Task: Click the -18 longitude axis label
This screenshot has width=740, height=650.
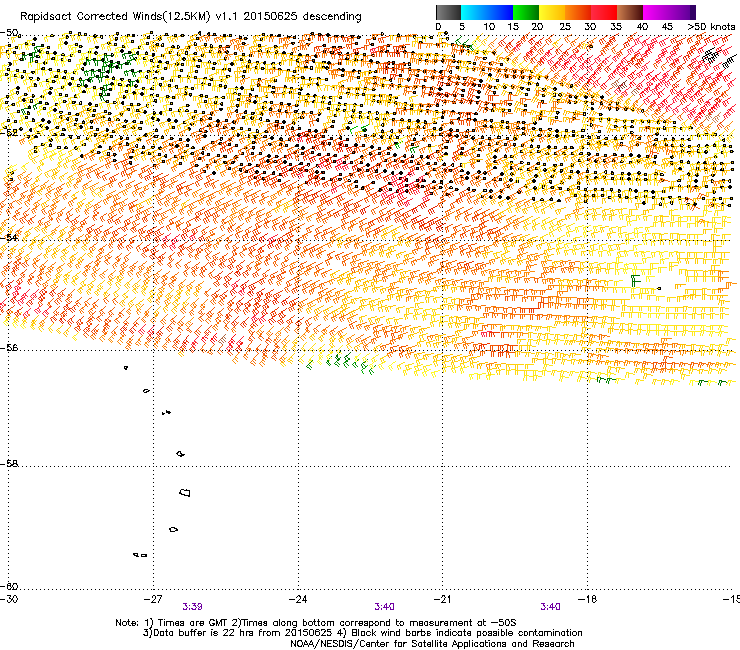Action: (x=587, y=599)
